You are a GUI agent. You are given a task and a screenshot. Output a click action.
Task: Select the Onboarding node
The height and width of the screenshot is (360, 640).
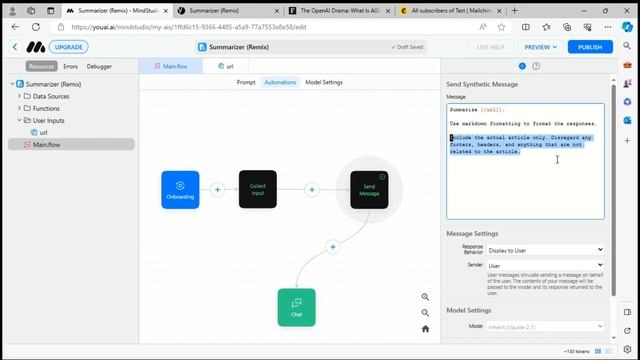[180, 190]
